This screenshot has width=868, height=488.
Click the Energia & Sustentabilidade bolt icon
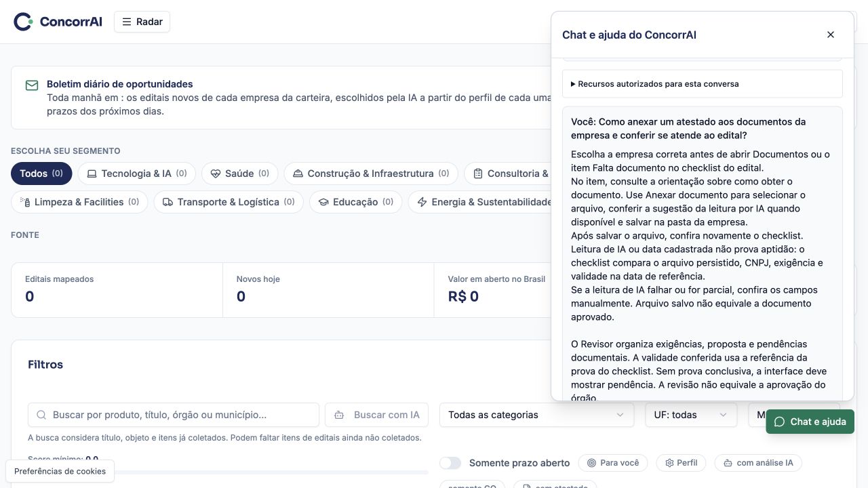422,202
